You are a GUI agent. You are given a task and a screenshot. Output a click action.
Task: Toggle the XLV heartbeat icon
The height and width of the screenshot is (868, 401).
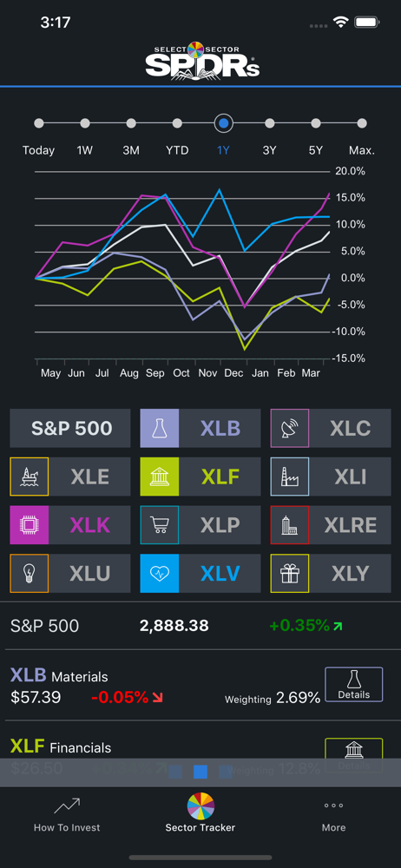point(160,574)
